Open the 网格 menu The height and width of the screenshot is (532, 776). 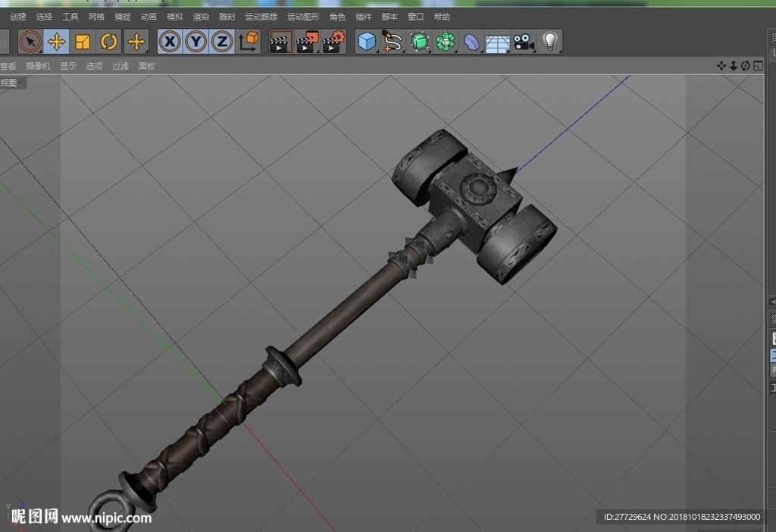coord(96,17)
